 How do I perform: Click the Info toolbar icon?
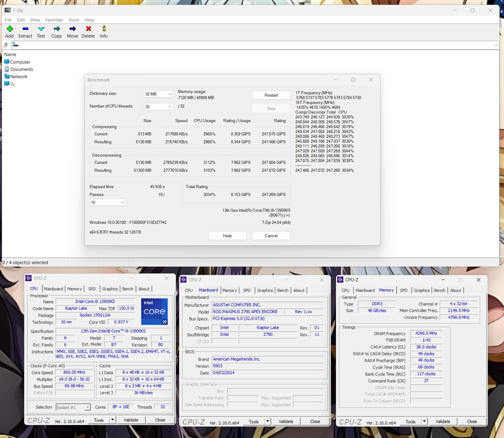[x=104, y=28]
